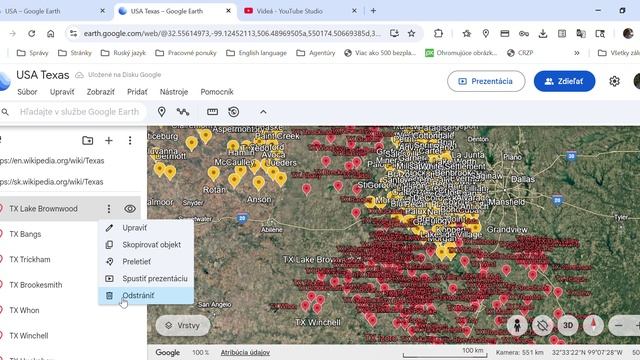Open the historical imagery tool
640x360 pixels.
point(233,112)
